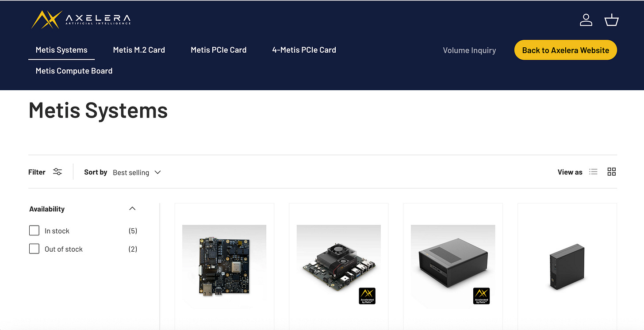Open the user account icon
Image resolution: width=644 pixels, height=330 pixels.
coord(586,20)
